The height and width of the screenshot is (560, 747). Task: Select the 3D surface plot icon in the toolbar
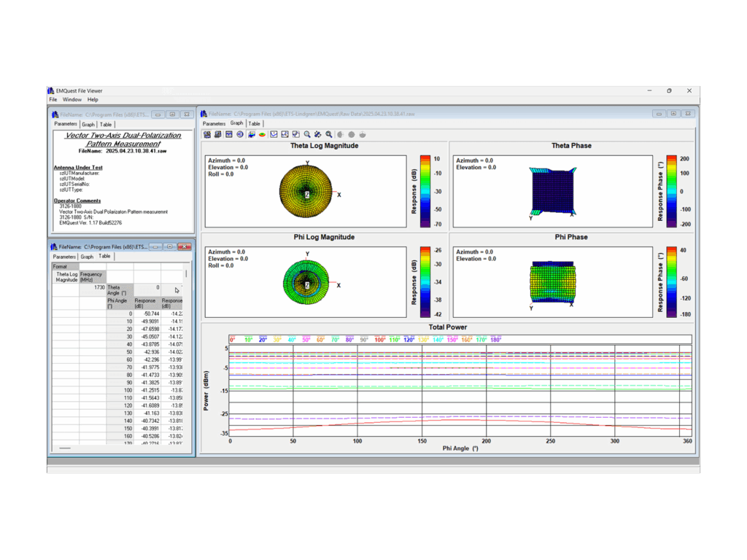[x=252, y=134]
